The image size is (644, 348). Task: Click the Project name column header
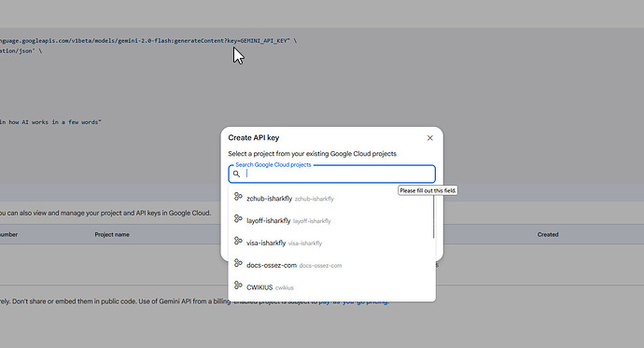112,235
